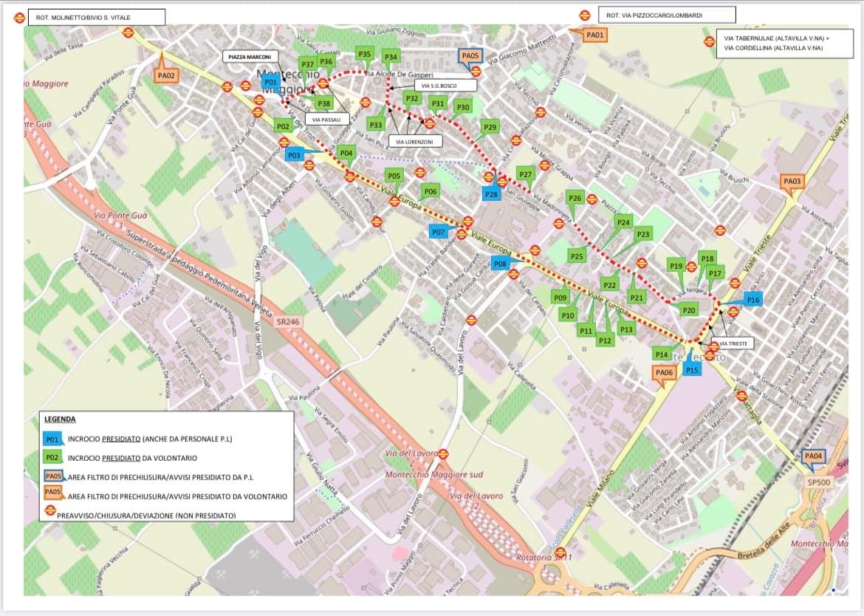Select the green P37 marker
Viewport: 864px width, 616px height.
(x=307, y=64)
